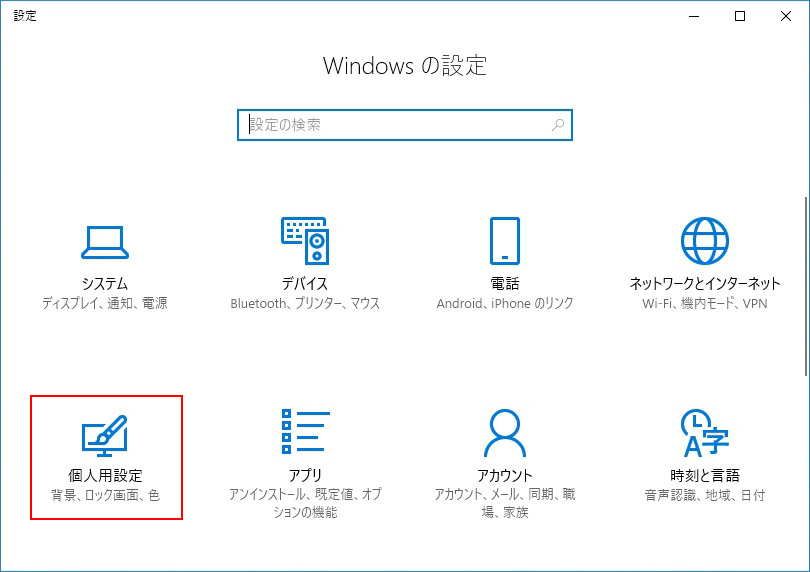
Task: Click the ネットワークとインターネット label
Action: (x=705, y=283)
